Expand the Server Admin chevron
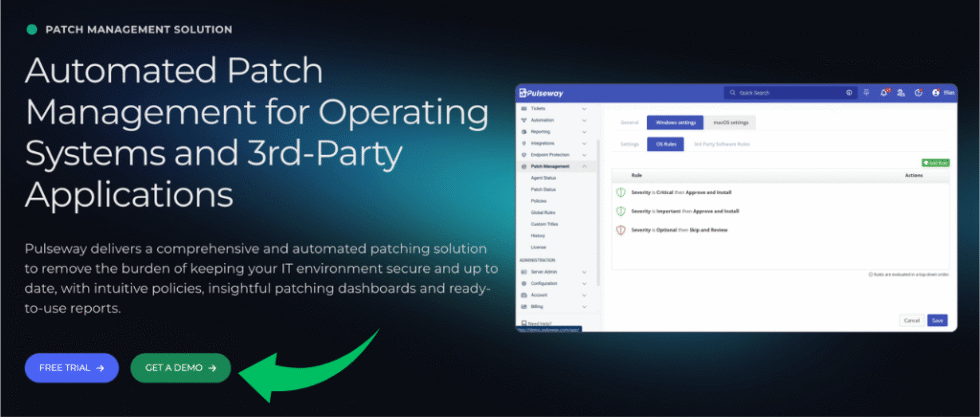The width and height of the screenshot is (980, 417). (x=584, y=272)
